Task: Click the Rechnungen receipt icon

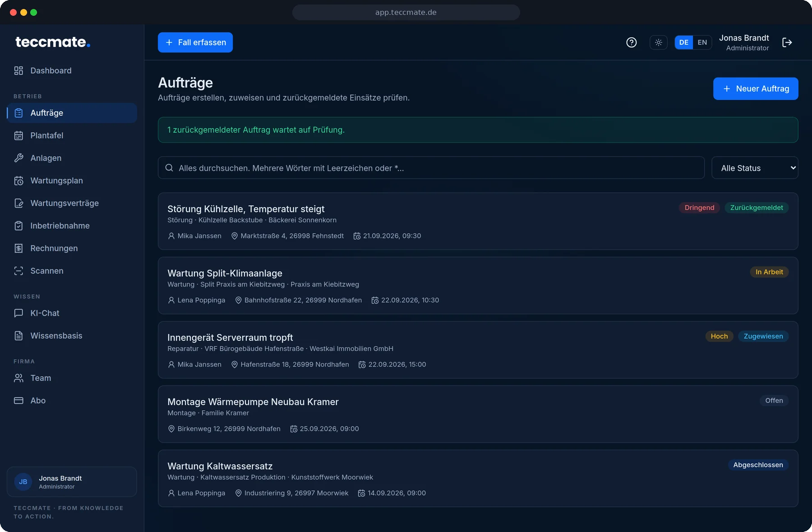Action: [18, 248]
